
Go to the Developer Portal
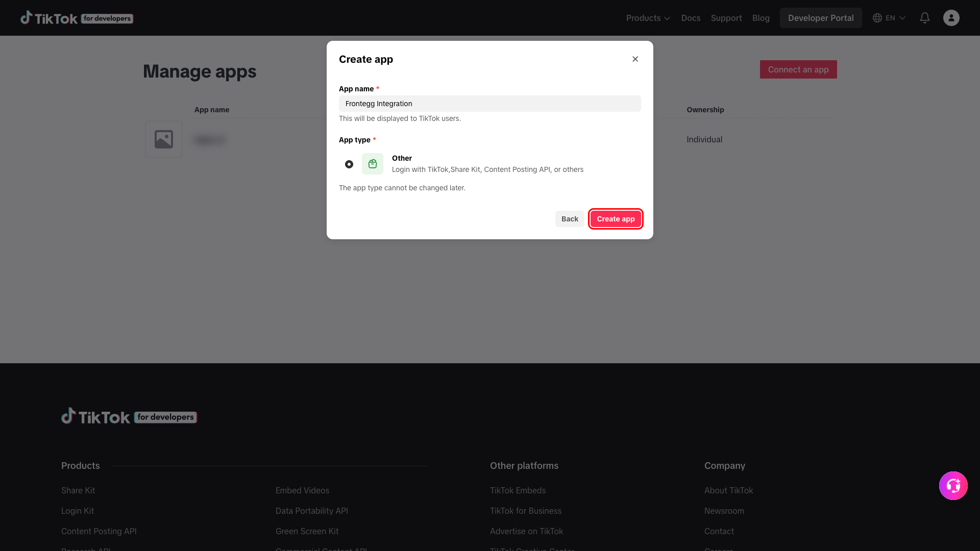(820, 18)
